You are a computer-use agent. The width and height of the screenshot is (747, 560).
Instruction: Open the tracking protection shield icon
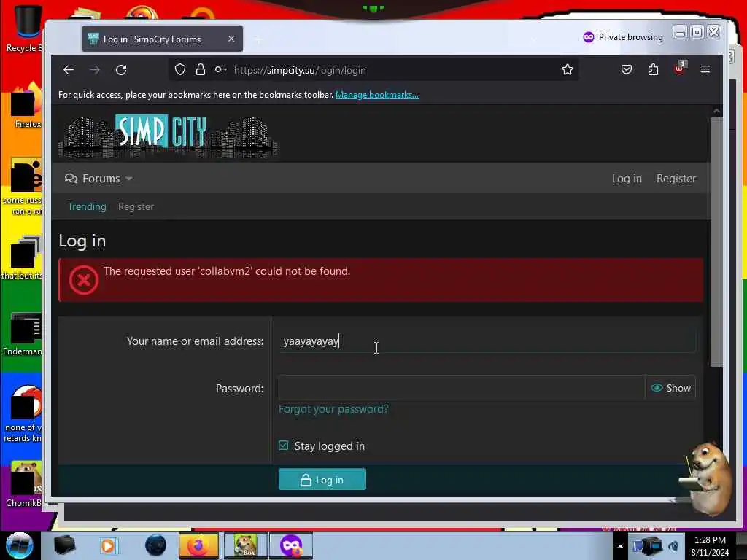click(x=180, y=69)
